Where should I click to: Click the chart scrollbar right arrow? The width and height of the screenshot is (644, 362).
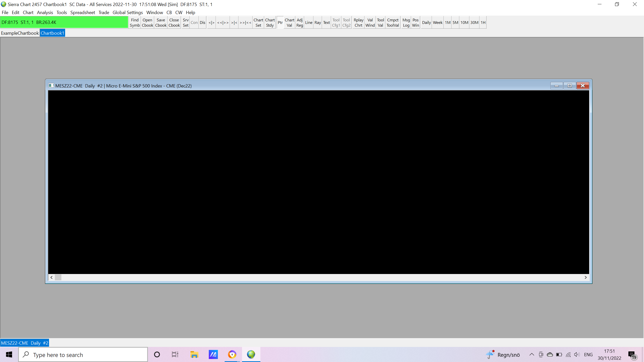[x=586, y=277]
